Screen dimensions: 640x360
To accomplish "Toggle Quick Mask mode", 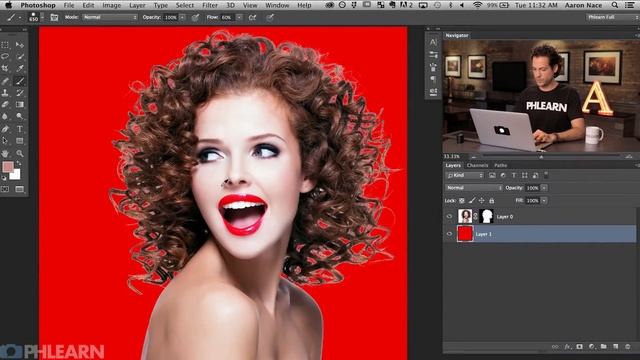I will coord(5,189).
